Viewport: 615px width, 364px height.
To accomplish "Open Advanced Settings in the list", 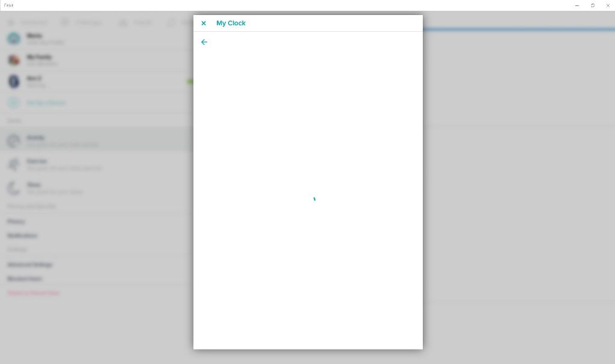I will click(30, 265).
